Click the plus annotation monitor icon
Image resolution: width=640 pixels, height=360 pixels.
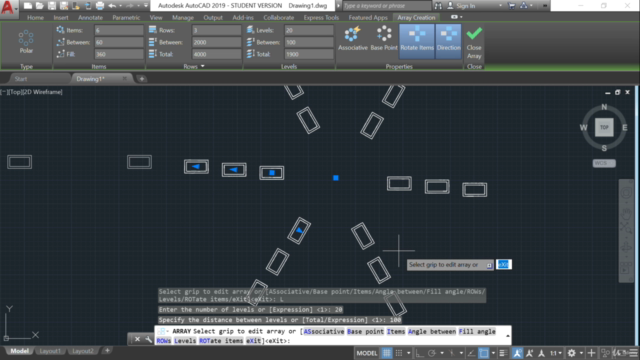(x=591, y=353)
